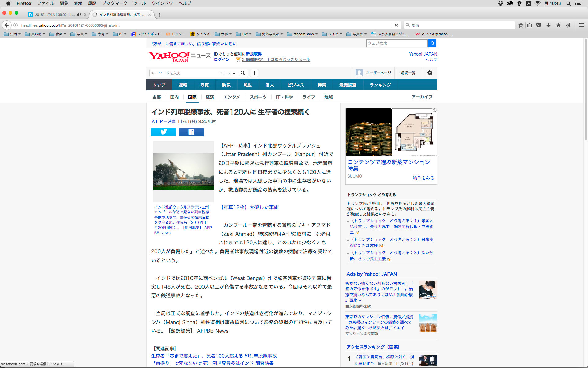Share article via Twitter button
588x368 pixels.
pyautogui.click(x=164, y=132)
